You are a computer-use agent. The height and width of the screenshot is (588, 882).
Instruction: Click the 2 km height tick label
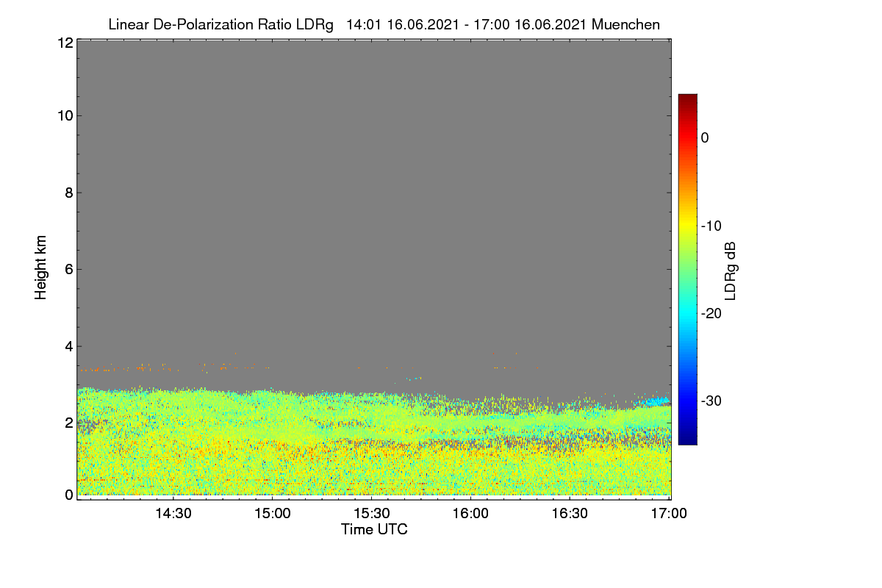(68, 423)
